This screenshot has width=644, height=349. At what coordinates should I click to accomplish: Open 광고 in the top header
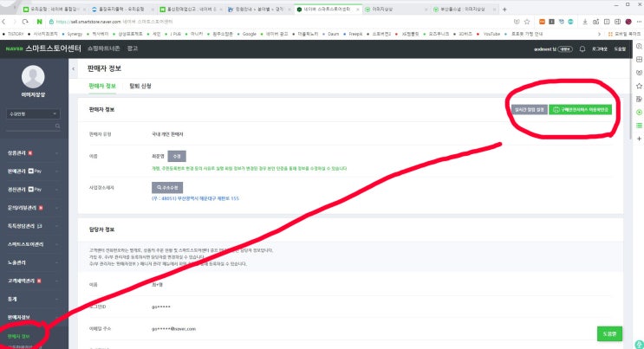[x=133, y=48]
